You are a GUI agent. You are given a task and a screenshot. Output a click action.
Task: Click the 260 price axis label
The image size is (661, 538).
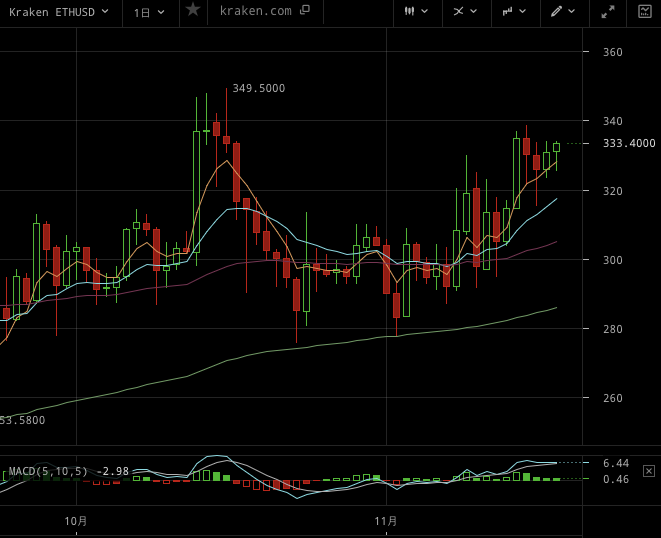coord(613,398)
